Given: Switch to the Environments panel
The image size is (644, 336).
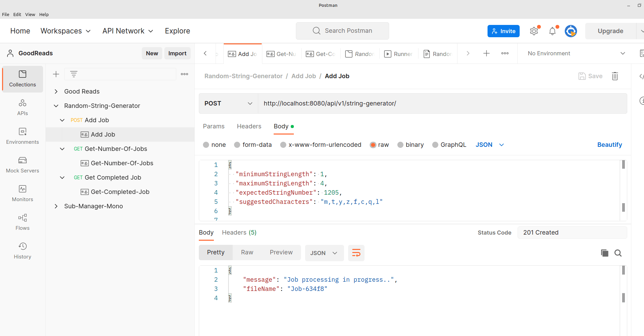Looking at the screenshot, I should 22,136.
